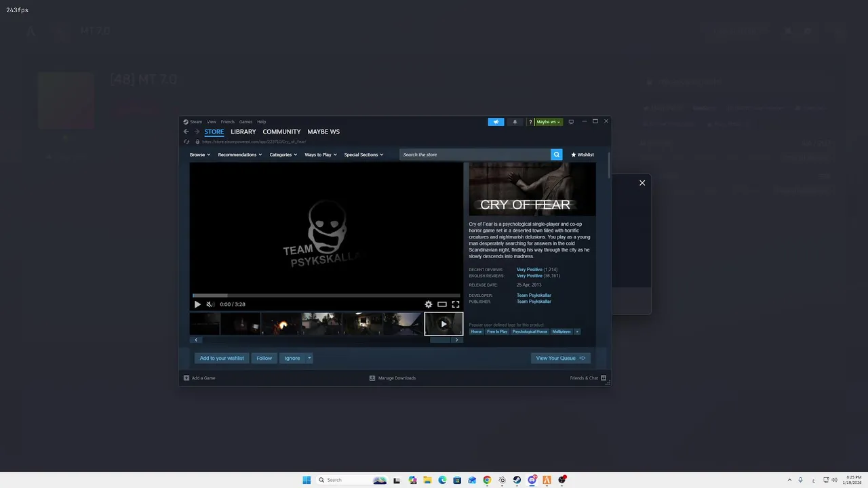Expand the Special Sections dropdown
This screenshot has width=868, height=488.
tap(363, 155)
